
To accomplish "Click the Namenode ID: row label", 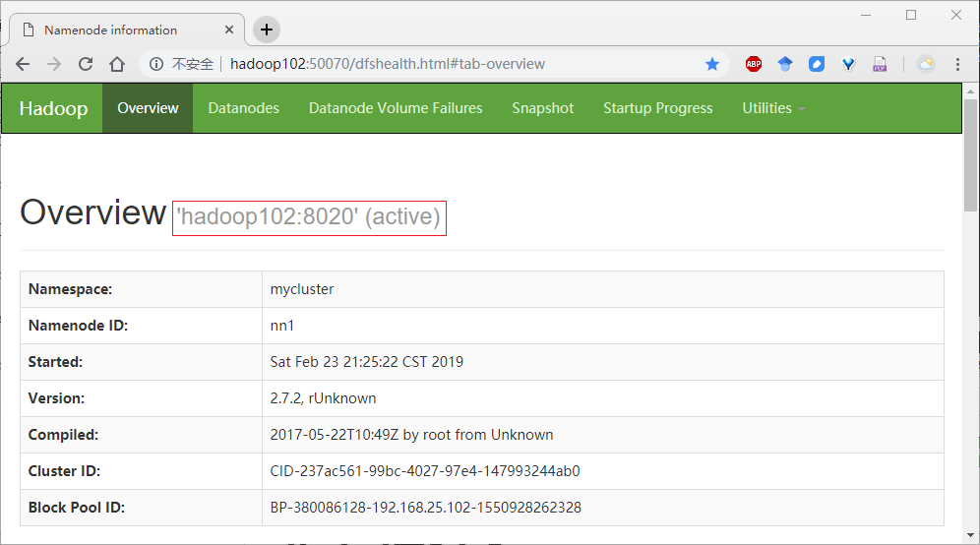I will point(78,326).
